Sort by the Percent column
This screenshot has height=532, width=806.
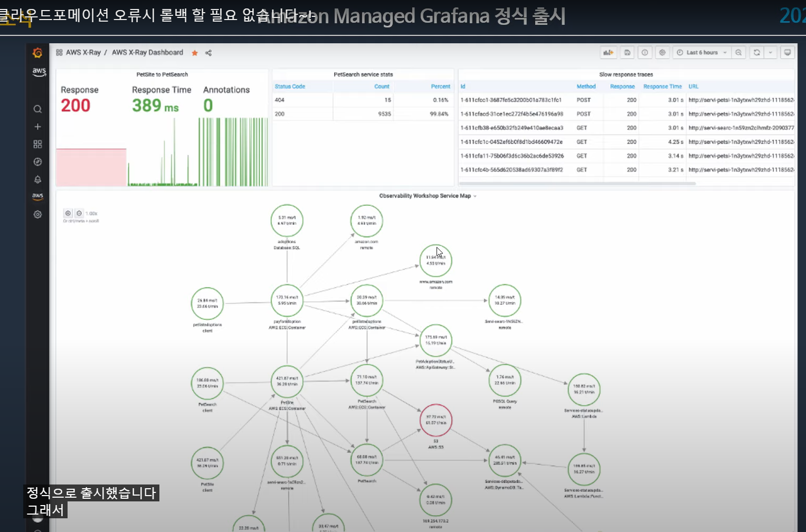coord(441,87)
